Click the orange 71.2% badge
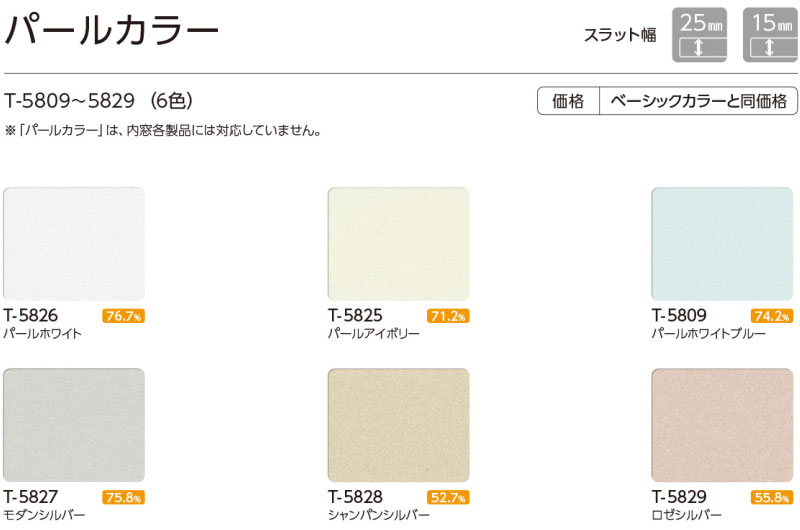Screen dimensions: 800x530 448,316
